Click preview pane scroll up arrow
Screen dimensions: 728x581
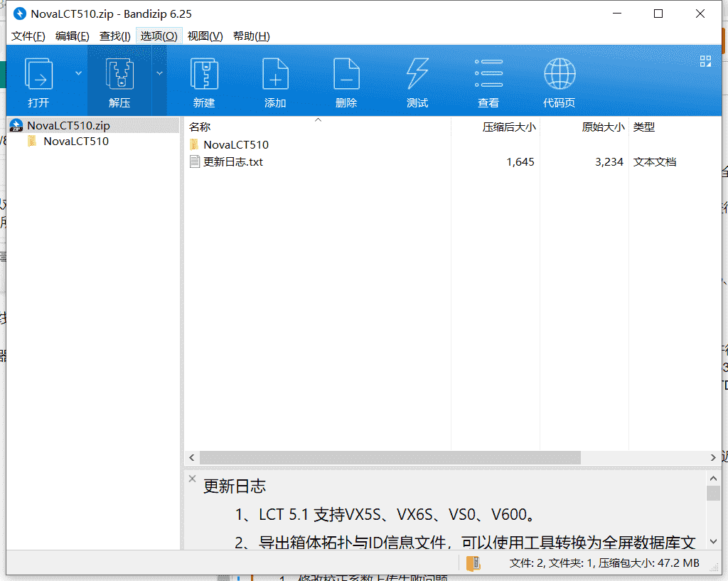pyautogui.click(x=713, y=478)
